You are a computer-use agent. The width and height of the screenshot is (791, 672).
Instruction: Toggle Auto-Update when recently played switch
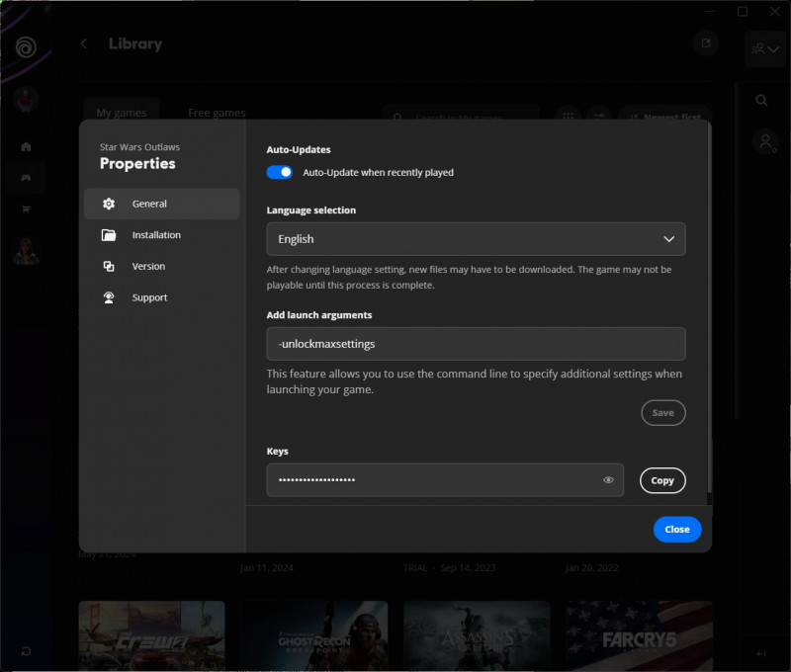click(279, 172)
